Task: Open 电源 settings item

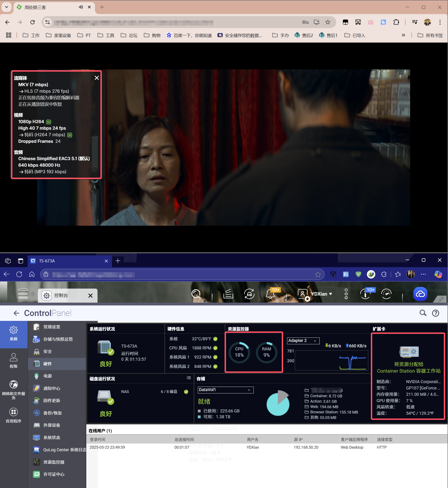Action: [57, 376]
